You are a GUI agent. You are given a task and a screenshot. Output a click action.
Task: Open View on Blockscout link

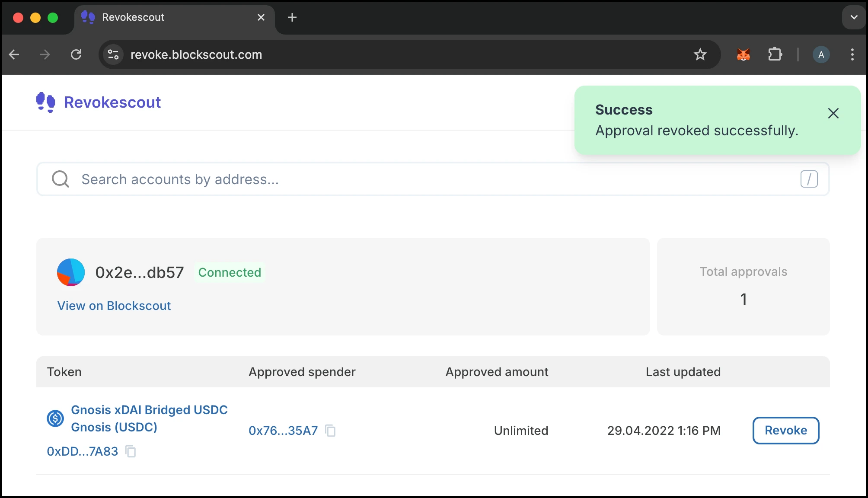coord(114,306)
